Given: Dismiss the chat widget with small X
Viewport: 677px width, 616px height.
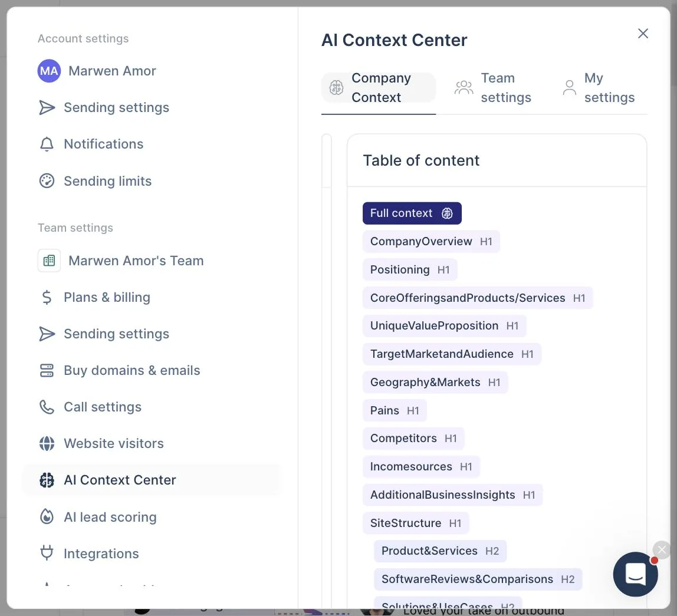Looking at the screenshot, I should coord(662,550).
